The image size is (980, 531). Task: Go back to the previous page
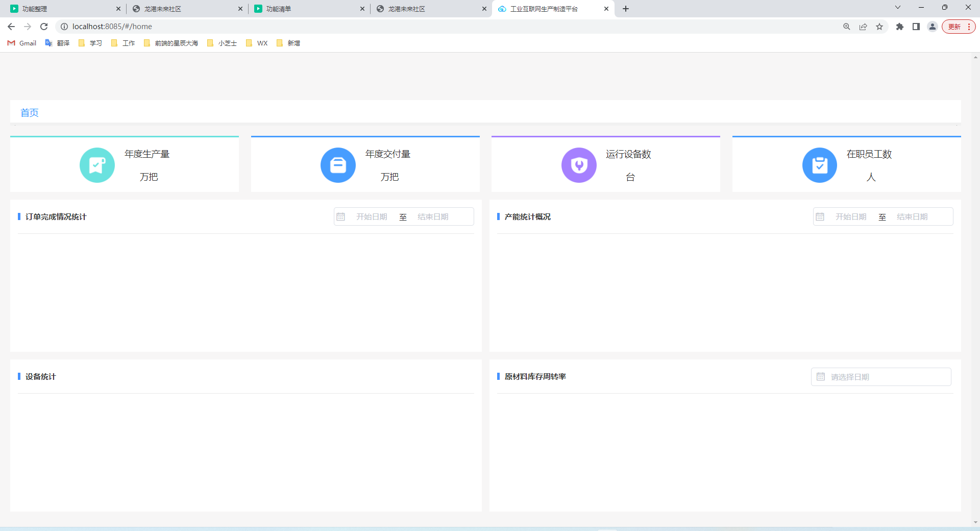[x=11, y=27]
